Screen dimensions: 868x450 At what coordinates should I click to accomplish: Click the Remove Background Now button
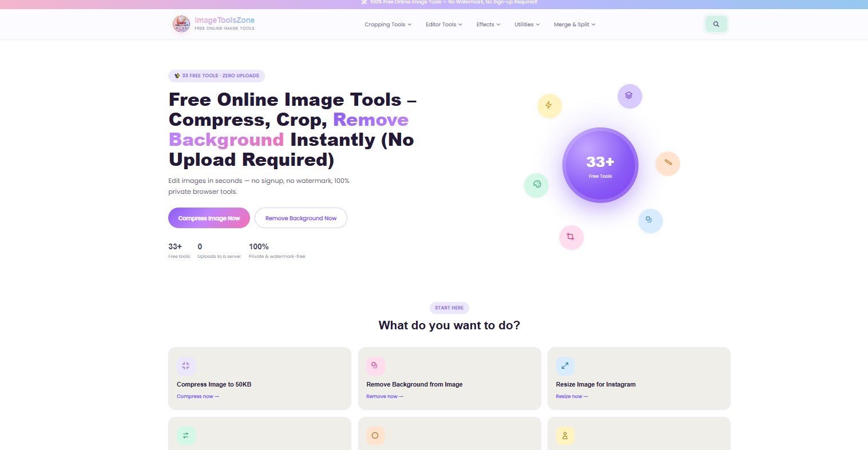(x=301, y=218)
